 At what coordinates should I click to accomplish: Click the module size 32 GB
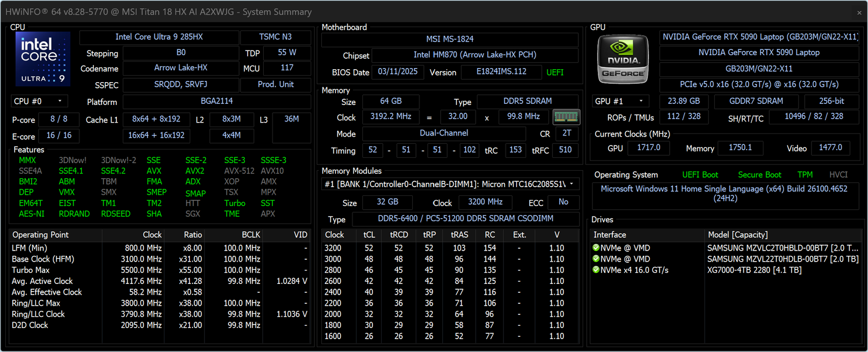coord(387,202)
